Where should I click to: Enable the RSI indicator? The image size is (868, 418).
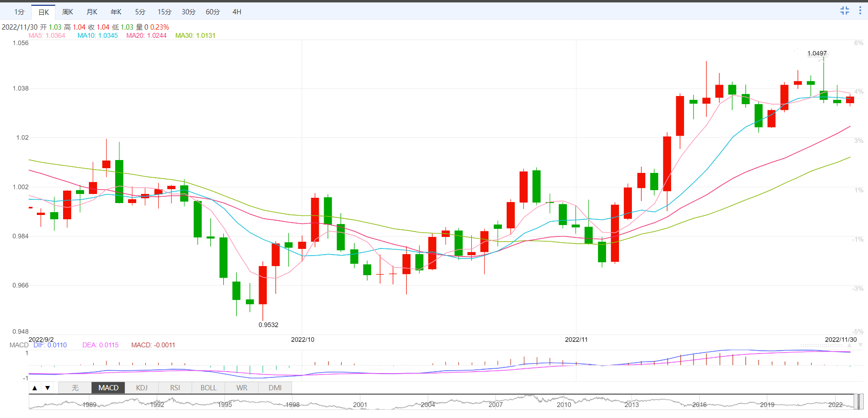click(x=175, y=388)
